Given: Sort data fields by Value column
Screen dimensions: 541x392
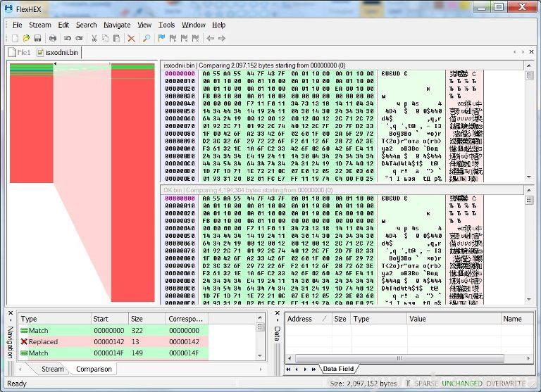Looking at the screenshot, I should pos(454,319).
